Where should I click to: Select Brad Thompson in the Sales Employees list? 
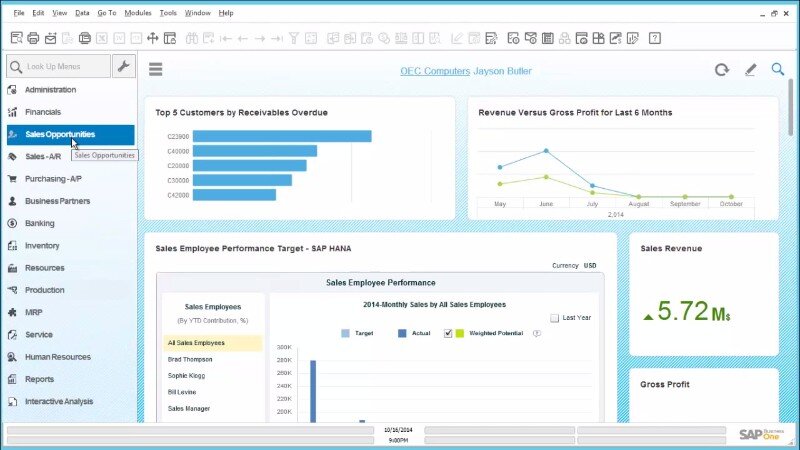point(189,359)
